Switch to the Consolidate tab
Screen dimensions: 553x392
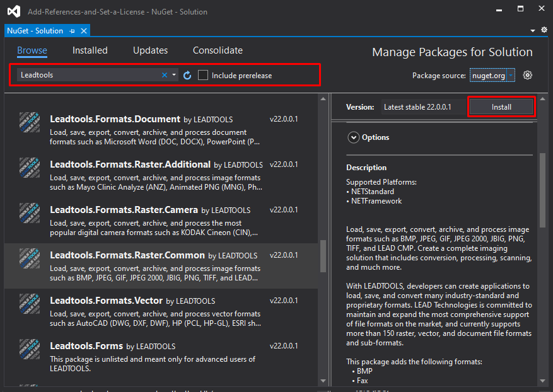218,50
